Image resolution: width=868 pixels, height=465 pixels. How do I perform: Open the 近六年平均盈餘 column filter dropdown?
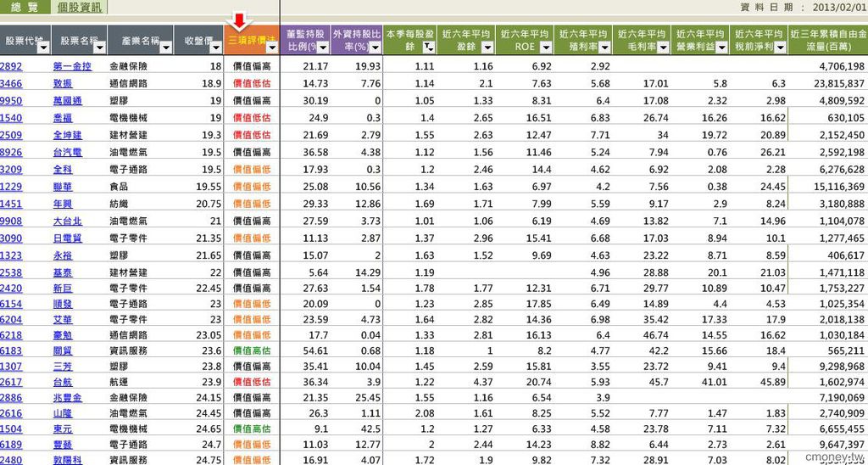click(x=487, y=48)
